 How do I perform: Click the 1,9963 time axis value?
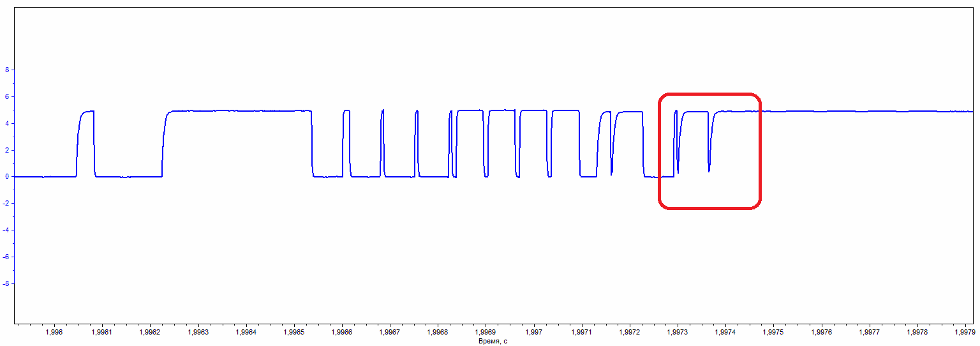click(198, 333)
